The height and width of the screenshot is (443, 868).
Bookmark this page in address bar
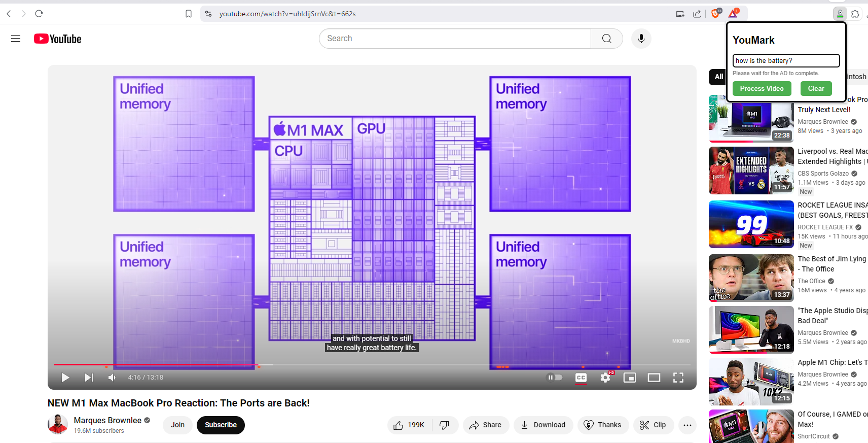189,14
